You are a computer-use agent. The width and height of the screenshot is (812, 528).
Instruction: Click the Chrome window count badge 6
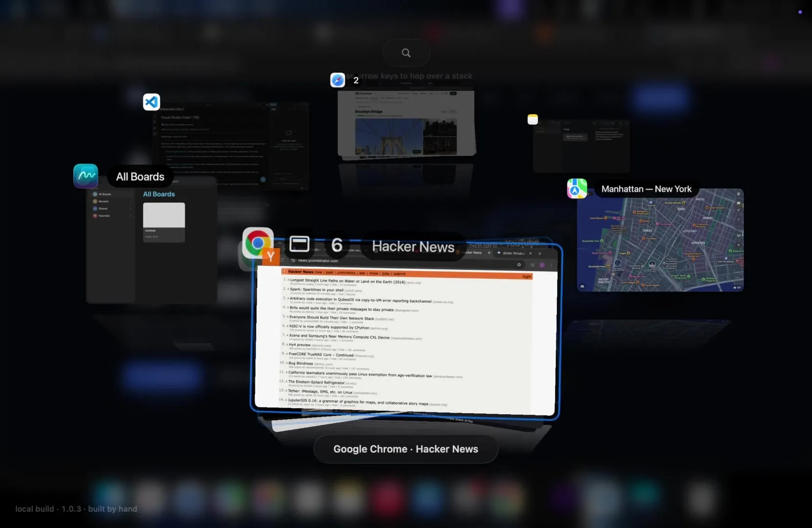337,245
